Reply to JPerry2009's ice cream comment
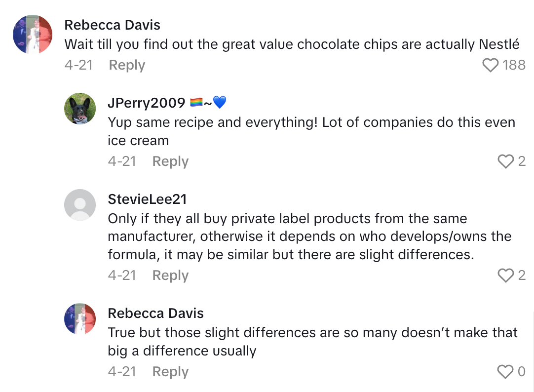The height and width of the screenshot is (392, 534). [x=170, y=161]
